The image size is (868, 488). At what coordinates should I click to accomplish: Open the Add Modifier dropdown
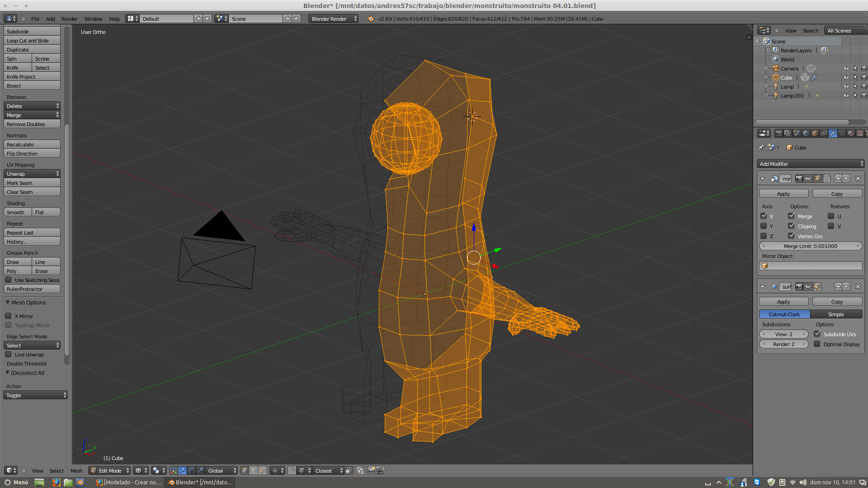coord(811,164)
